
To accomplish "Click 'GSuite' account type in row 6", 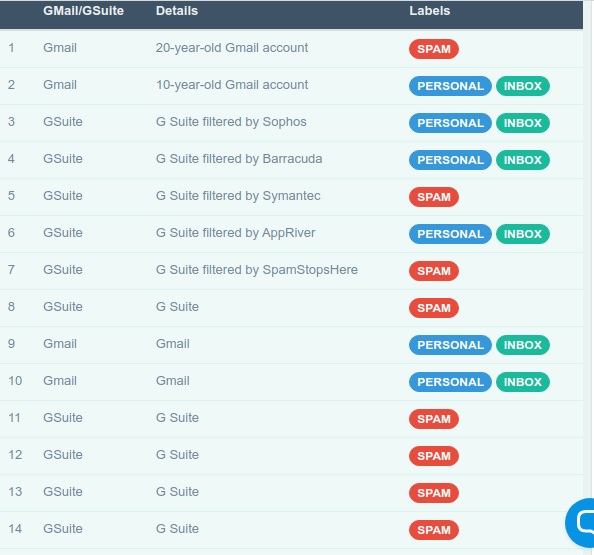I will 63,233.
